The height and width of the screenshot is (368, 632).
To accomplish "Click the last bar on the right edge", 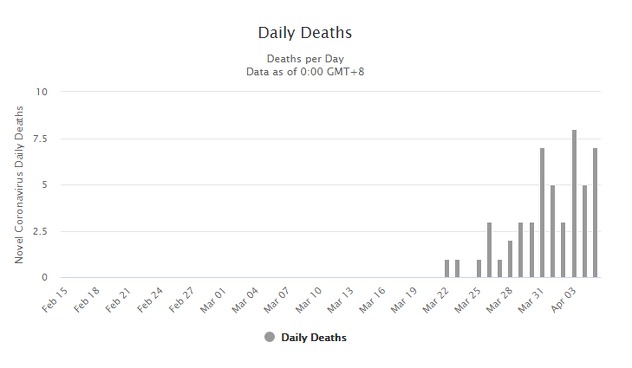I will tap(595, 212).
